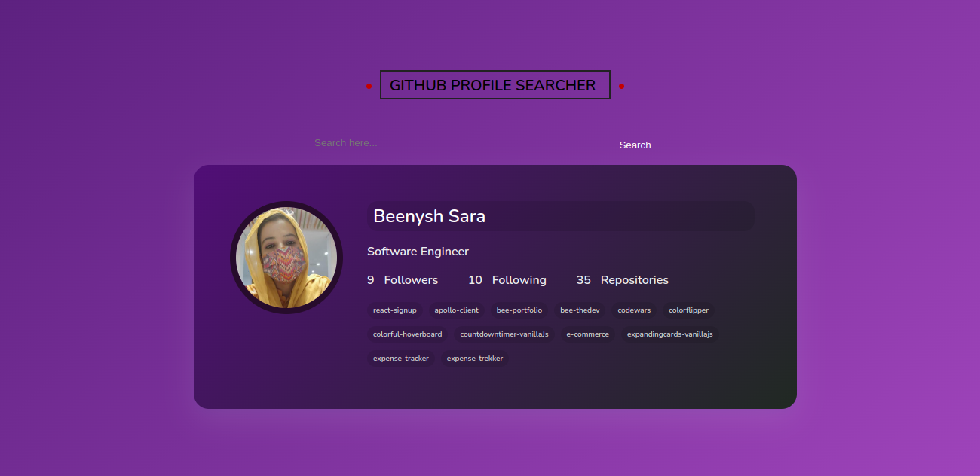The image size is (980, 476).
Task: Open the react-signup repo tag
Action: 395,310
